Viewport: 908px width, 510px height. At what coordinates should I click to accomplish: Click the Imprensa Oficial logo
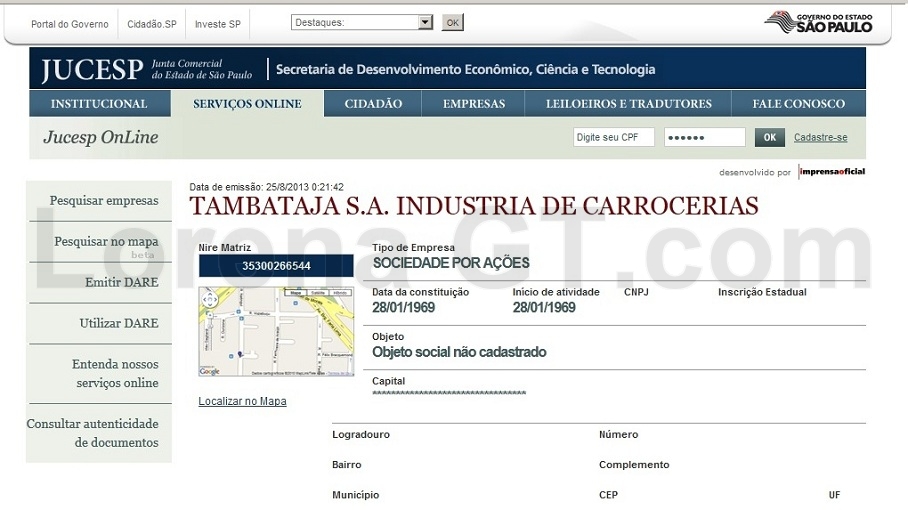pyautogui.click(x=832, y=171)
